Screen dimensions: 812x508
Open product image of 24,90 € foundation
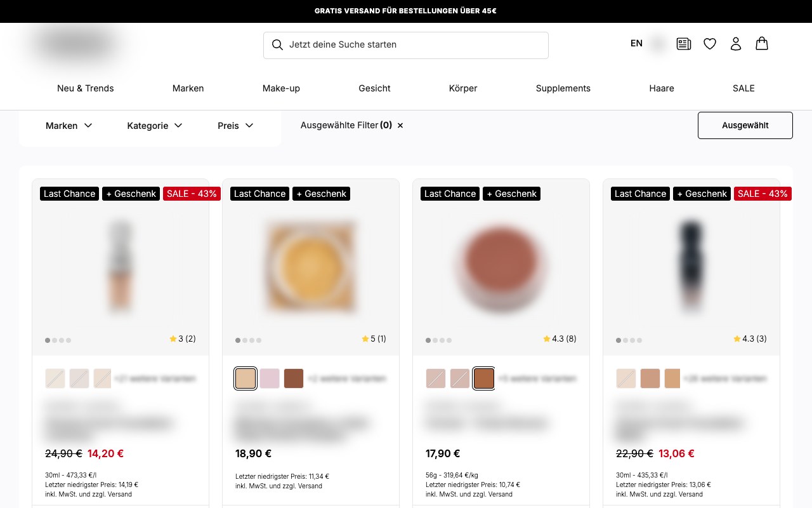coord(121,267)
